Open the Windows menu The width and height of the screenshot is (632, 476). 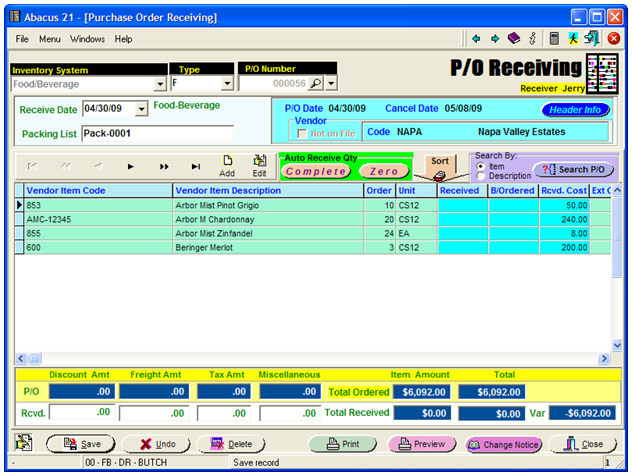87,39
